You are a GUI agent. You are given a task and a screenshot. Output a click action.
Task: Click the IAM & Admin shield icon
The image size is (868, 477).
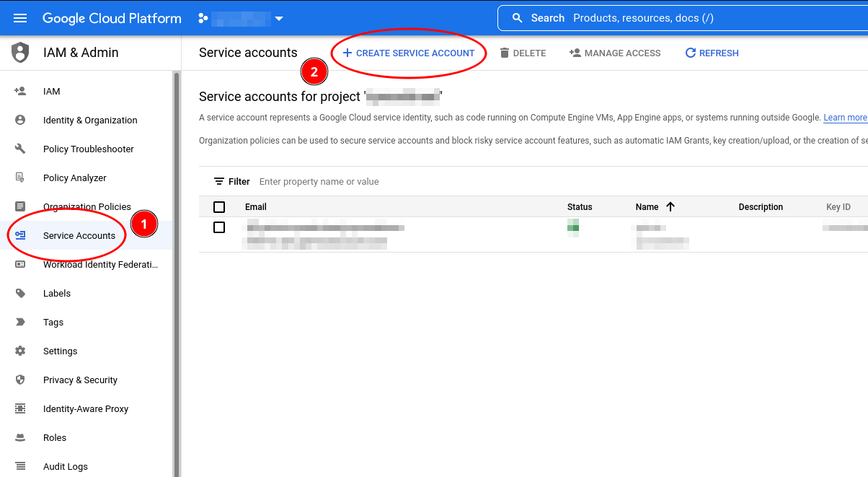coord(20,53)
